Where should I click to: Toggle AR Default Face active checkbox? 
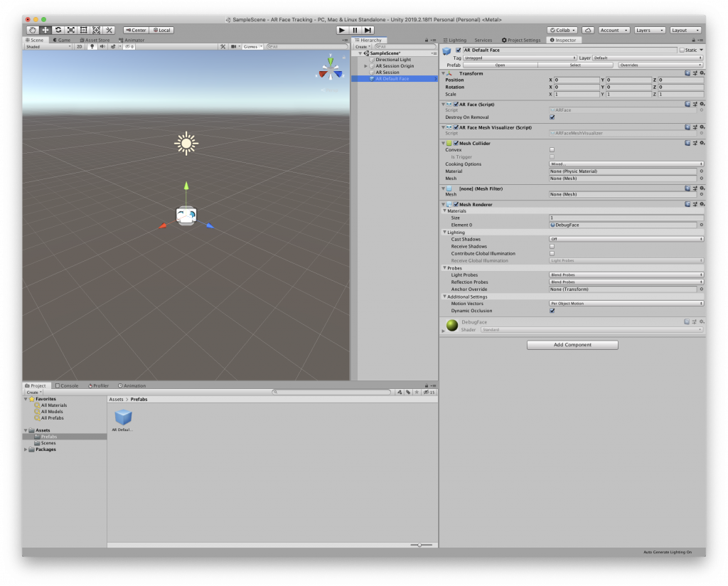459,50
